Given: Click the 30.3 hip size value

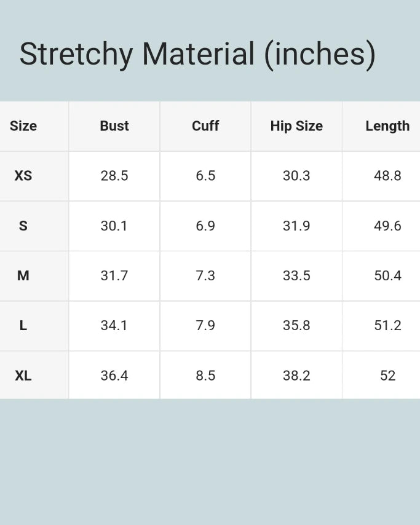Looking at the screenshot, I should 296,176.
